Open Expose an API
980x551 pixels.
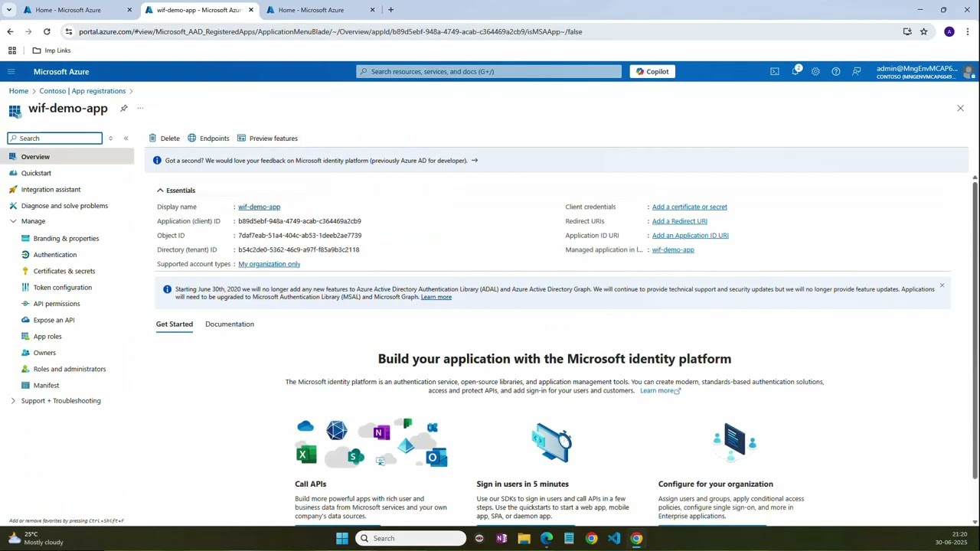point(54,320)
